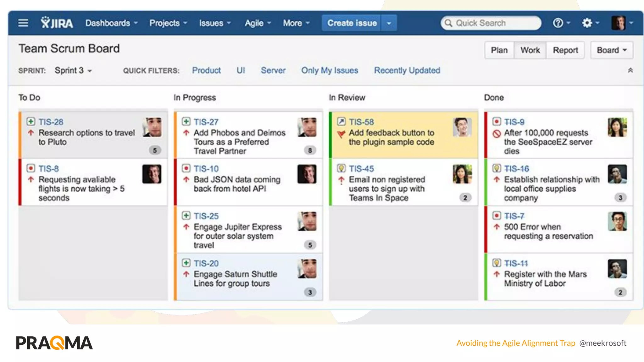Click the priority arrow on TIS-20
644x362 pixels.
click(x=186, y=274)
